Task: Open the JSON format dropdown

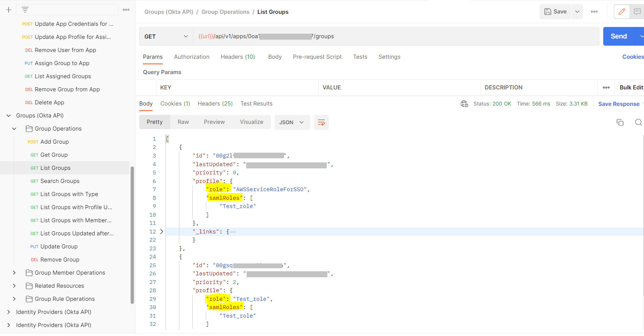Action: click(292, 122)
